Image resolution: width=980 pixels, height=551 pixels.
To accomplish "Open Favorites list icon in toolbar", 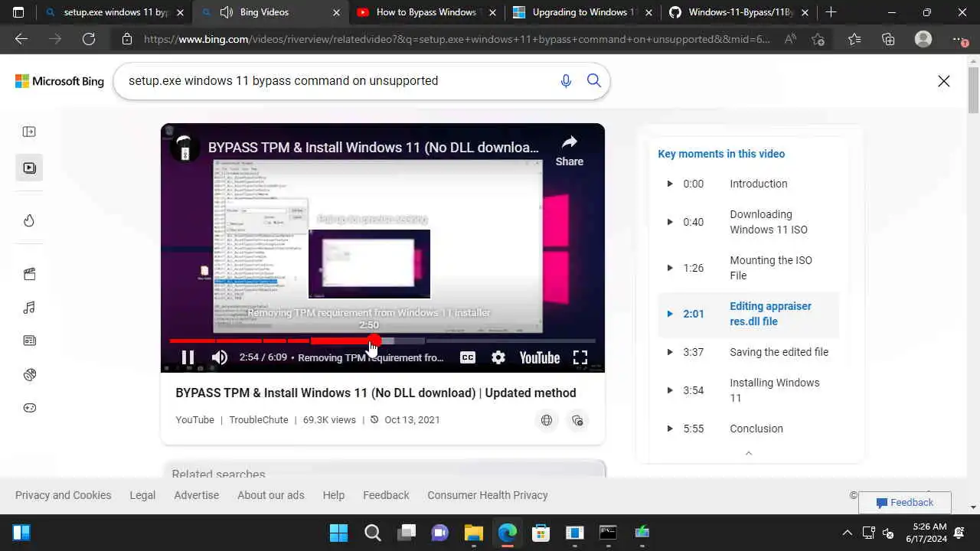I will [854, 40].
